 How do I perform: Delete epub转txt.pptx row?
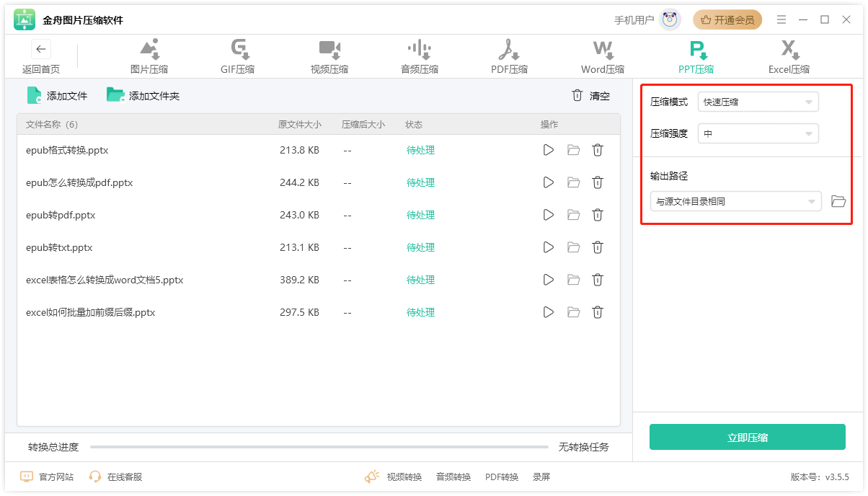(x=598, y=247)
